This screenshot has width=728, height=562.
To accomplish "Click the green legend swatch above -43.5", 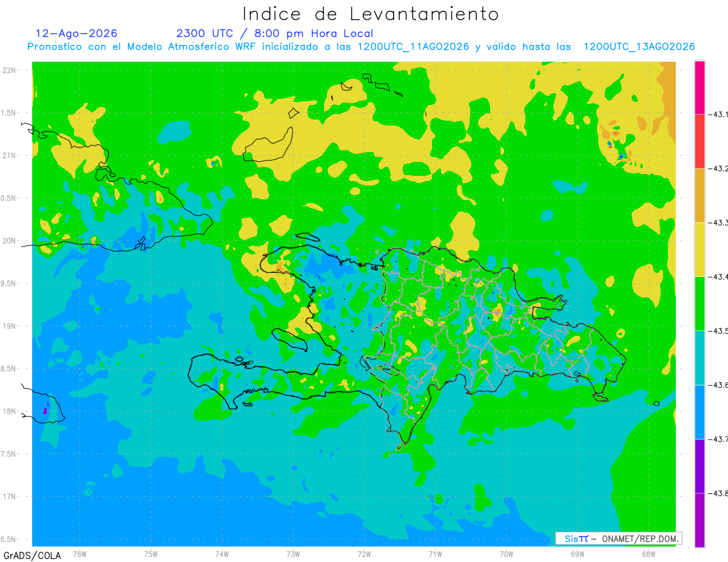I will point(699,303).
